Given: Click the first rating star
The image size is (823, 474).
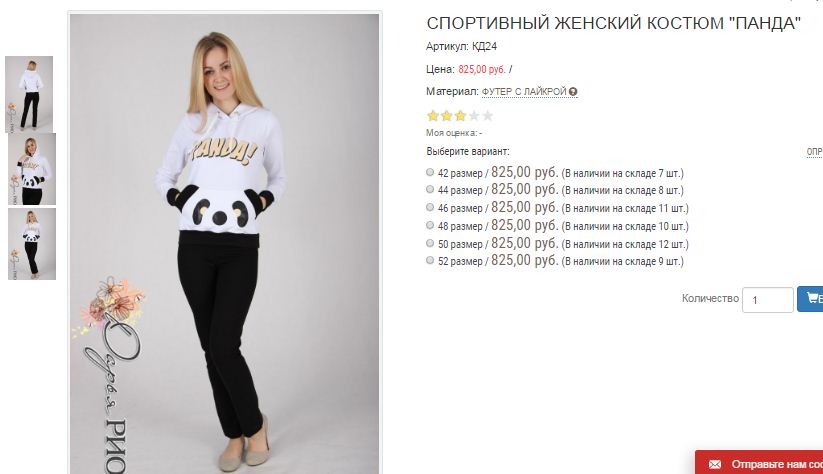Looking at the screenshot, I should click(433, 115).
